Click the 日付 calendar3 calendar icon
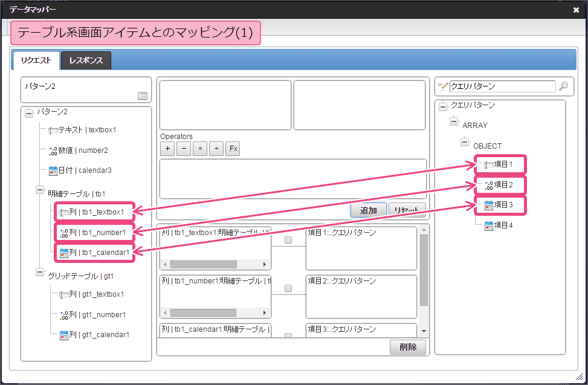The height and width of the screenshot is (385, 588). [53, 171]
